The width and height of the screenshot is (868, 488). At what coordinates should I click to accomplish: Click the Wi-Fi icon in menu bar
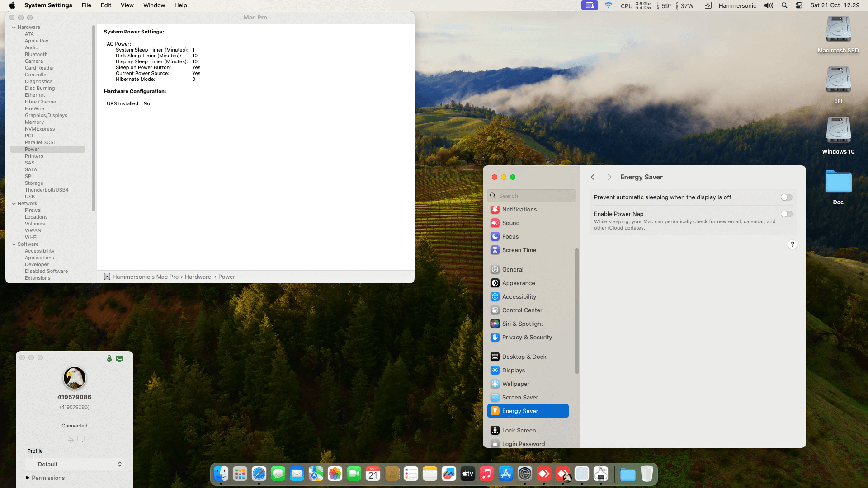coord(609,5)
